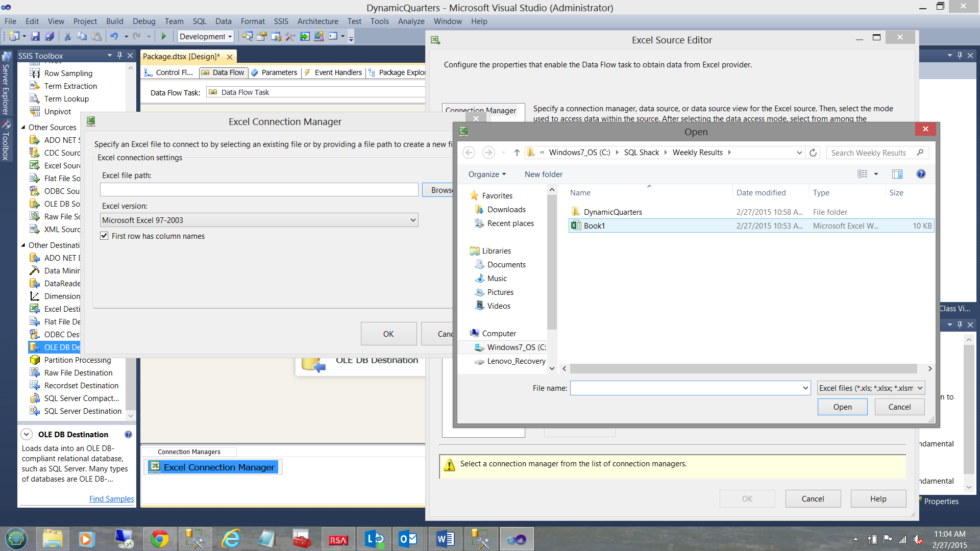Viewport: 980px width, 551px height.
Task: Collapse the Other Sources toolbox group
Action: click(x=23, y=128)
